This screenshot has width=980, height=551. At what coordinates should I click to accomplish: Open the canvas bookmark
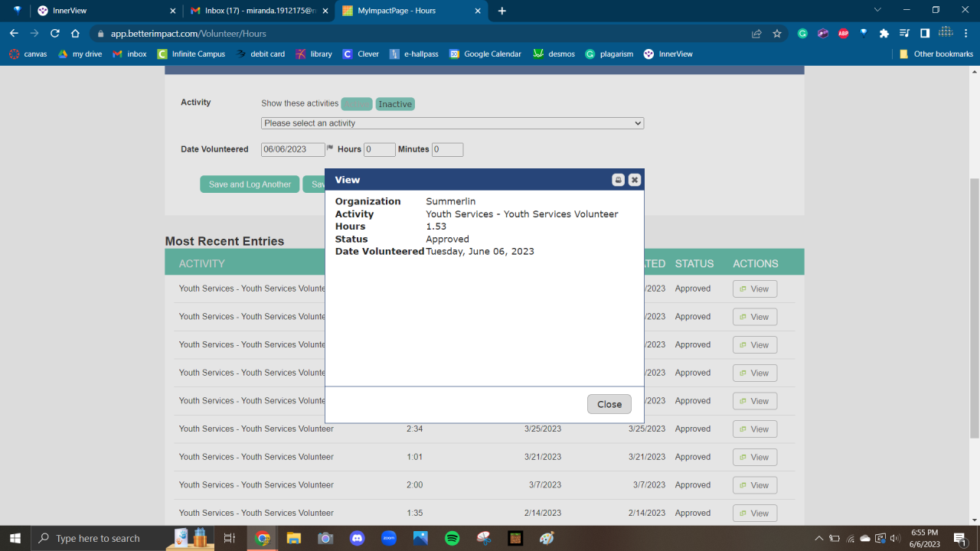point(28,54)
